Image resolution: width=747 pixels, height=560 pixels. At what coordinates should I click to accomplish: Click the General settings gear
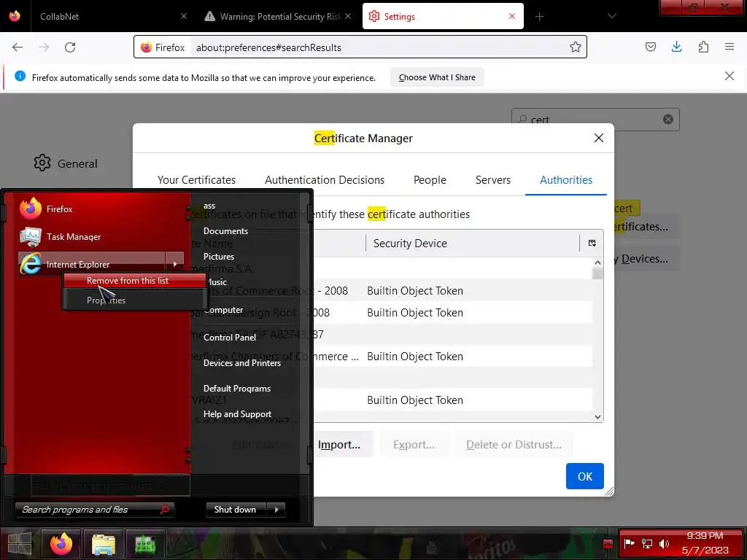42,163
